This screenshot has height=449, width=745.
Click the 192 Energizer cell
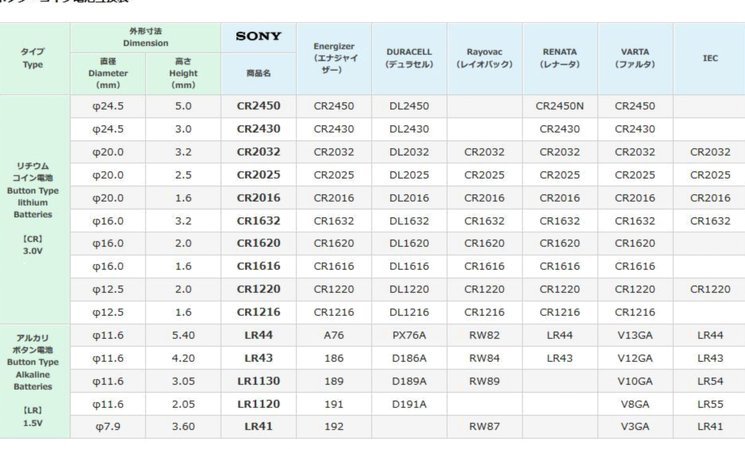pyautogui.click(x=334, y=427)
